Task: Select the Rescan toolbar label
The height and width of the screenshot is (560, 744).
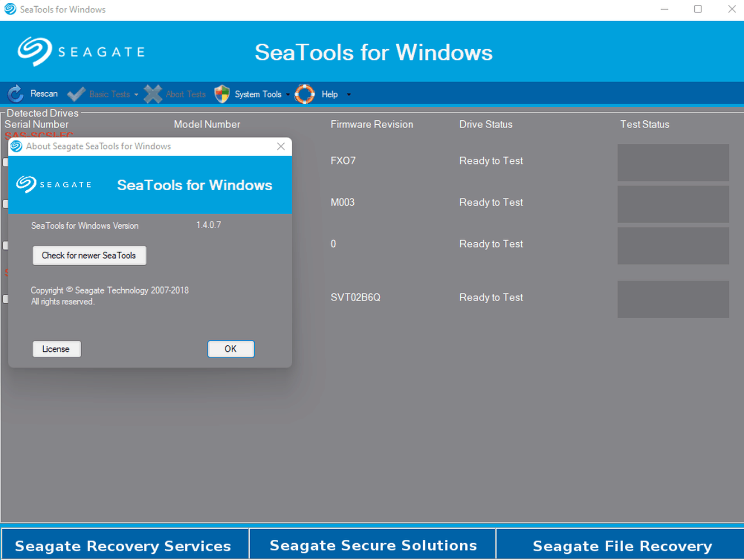Action: coord(44,93)
